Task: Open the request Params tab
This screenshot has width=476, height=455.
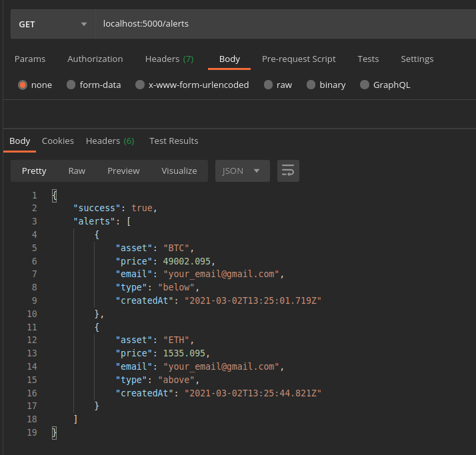Action: coord(30,59)
